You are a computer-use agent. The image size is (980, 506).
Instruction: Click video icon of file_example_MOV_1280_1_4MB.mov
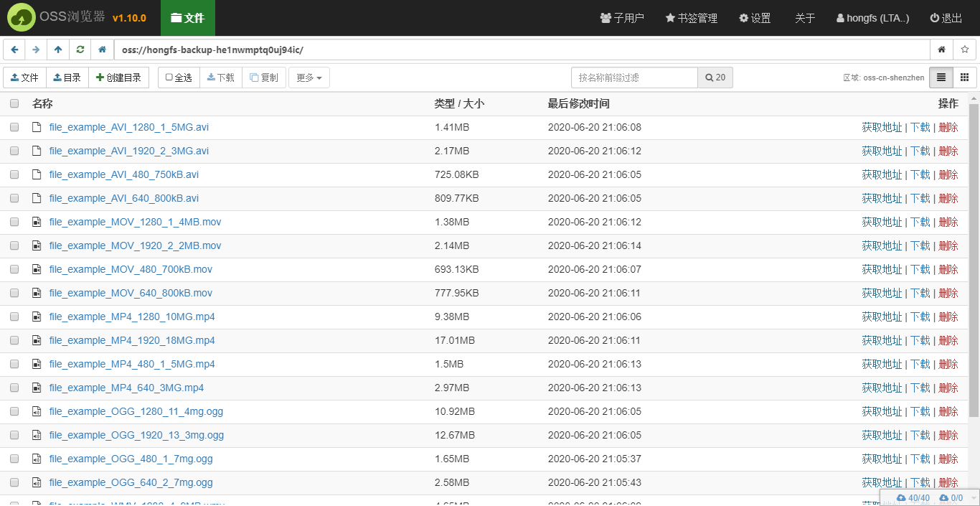37,222
